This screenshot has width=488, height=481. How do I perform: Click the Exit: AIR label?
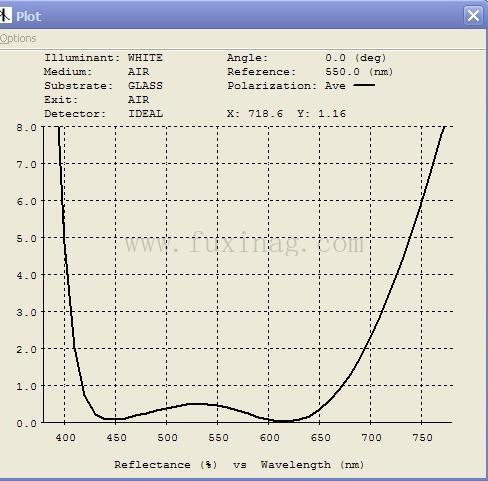coord(96,100)
